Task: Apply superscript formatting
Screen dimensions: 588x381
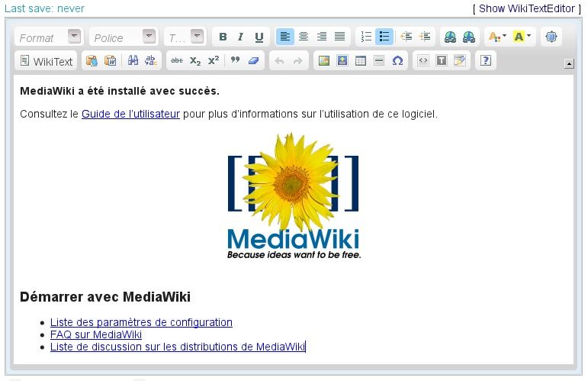Action: [214, 61]
